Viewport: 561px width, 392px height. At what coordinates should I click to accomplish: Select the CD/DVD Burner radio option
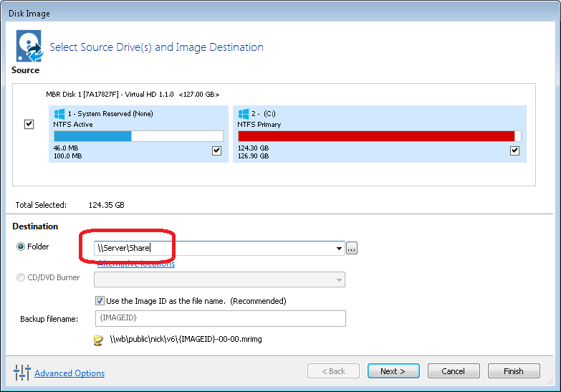click(x=20, y=277)
